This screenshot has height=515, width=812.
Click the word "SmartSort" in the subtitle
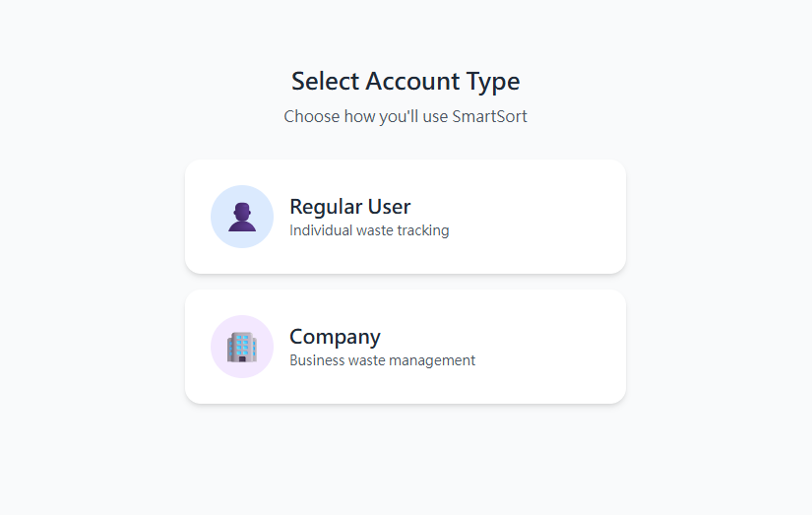(489, 116)
